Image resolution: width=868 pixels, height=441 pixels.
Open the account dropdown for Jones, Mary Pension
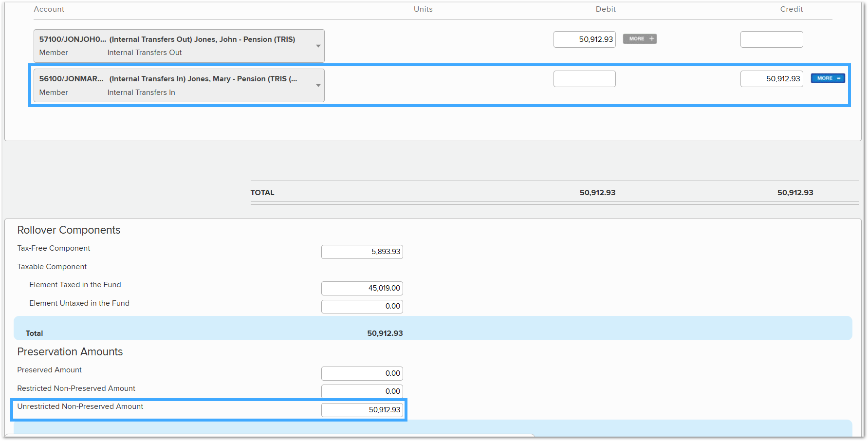318,85
